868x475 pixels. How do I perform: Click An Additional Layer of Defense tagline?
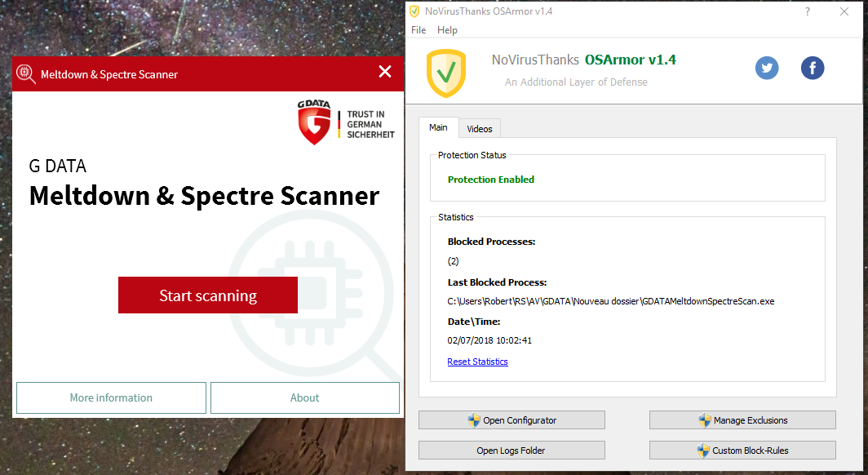[x=576, y=82]
